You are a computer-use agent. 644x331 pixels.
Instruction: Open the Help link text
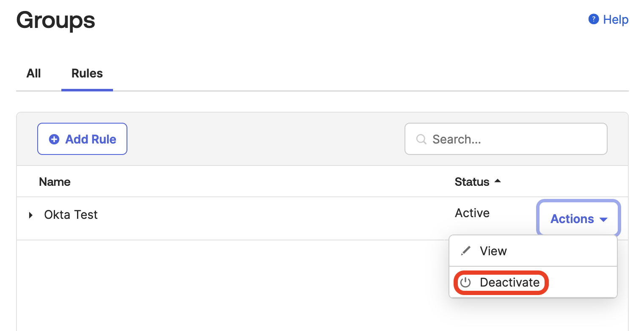click(616, 19)
